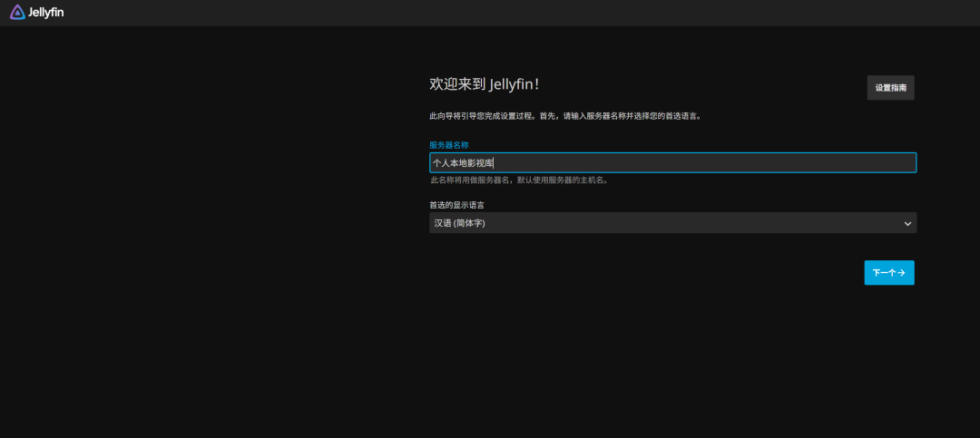
Task: Click the 欢迎来到 Jellyfin! heading
Action: 485,84
